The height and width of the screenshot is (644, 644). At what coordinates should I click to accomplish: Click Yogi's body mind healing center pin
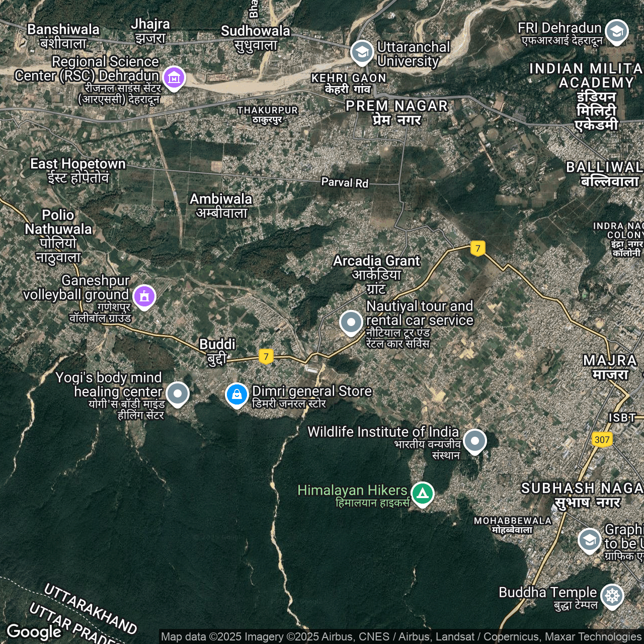tap(178, 393)
